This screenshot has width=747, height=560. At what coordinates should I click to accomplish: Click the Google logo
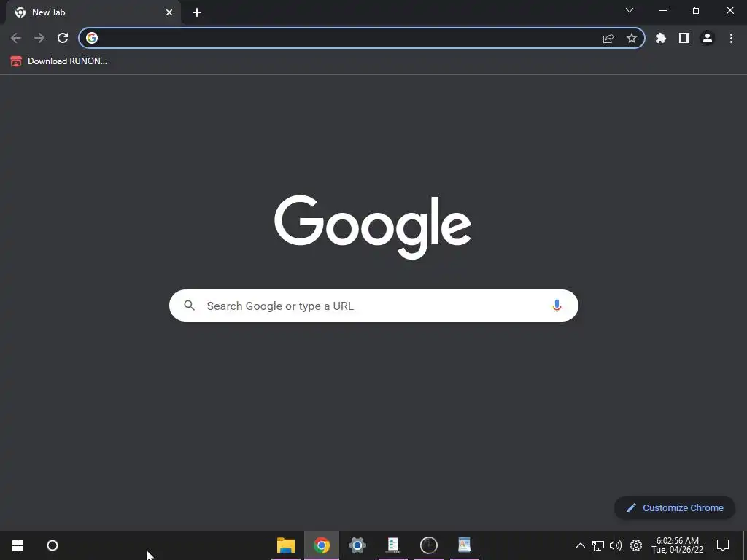click(x=373, y=227)
